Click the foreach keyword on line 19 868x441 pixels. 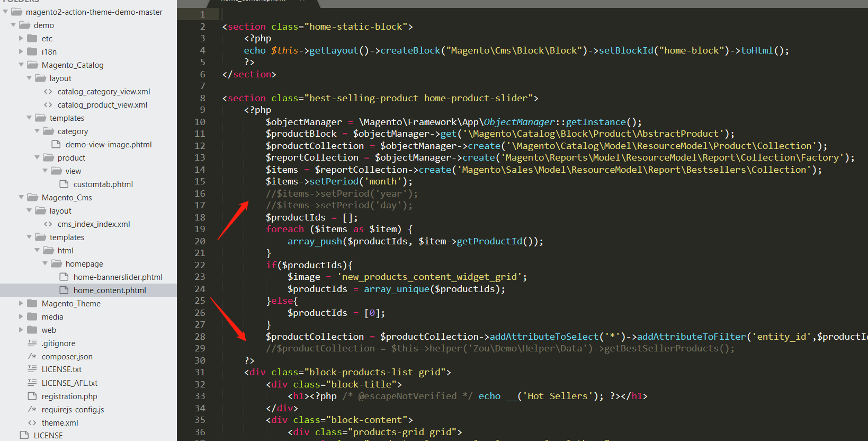(x=285, y=229)
